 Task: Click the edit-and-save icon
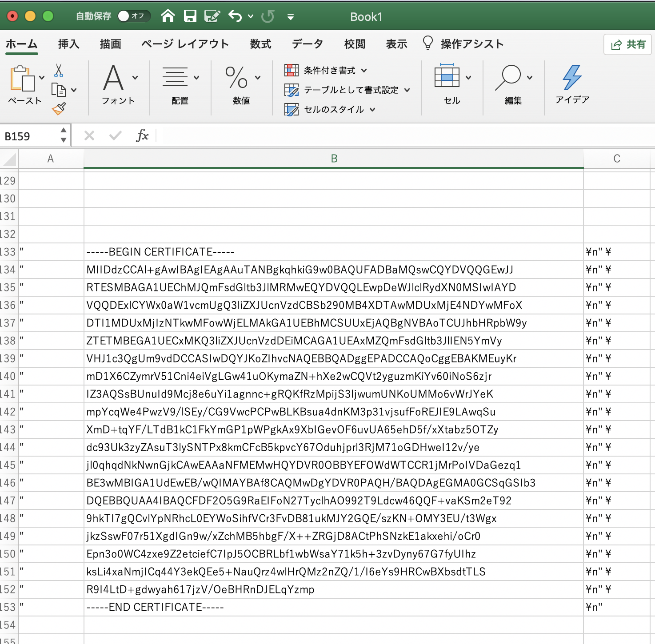tap(212, 16)
